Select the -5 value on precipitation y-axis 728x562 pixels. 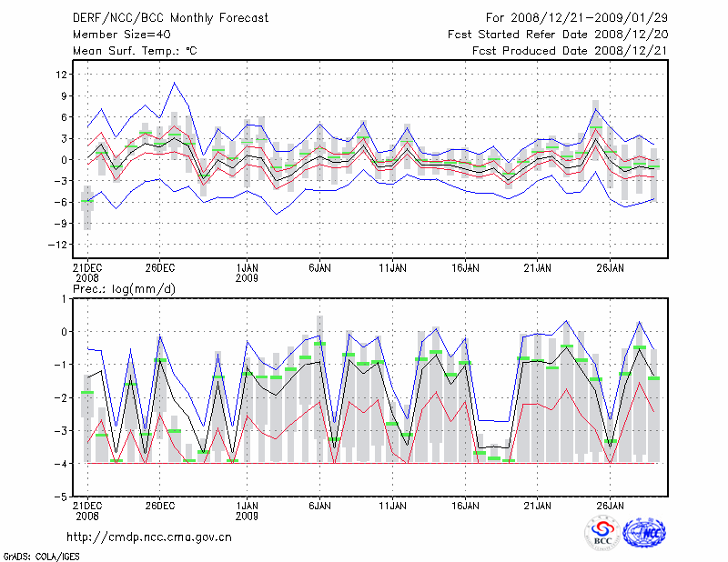point(63,497)
